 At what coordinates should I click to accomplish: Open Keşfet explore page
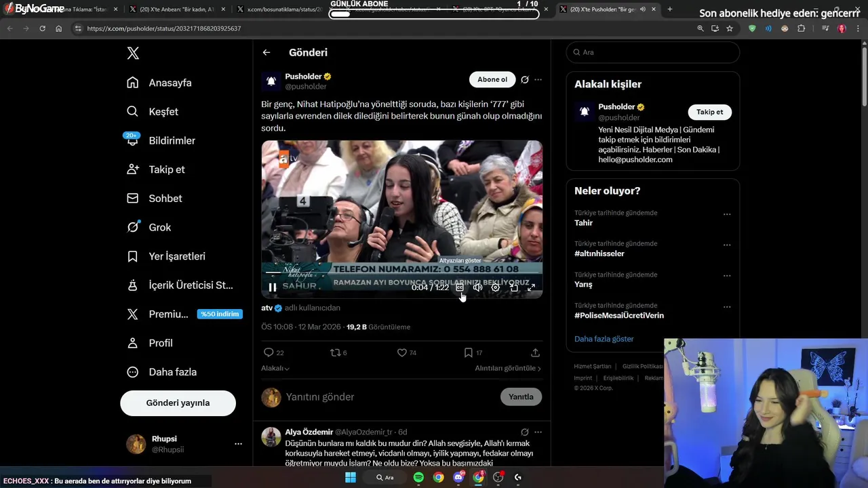pyautogui.click(x=153, y=112)
